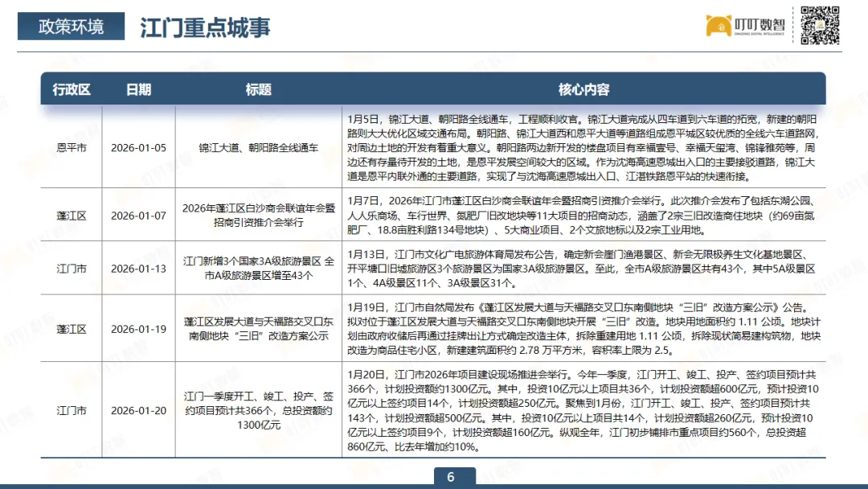Click title 蓬江区发展大道与天福路交叉口

coord(259,329)
